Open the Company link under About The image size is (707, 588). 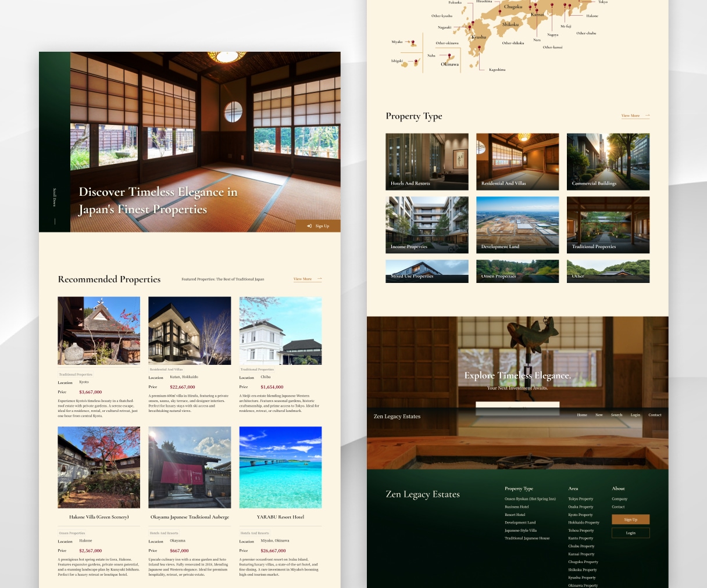click(x=620, y=499)
